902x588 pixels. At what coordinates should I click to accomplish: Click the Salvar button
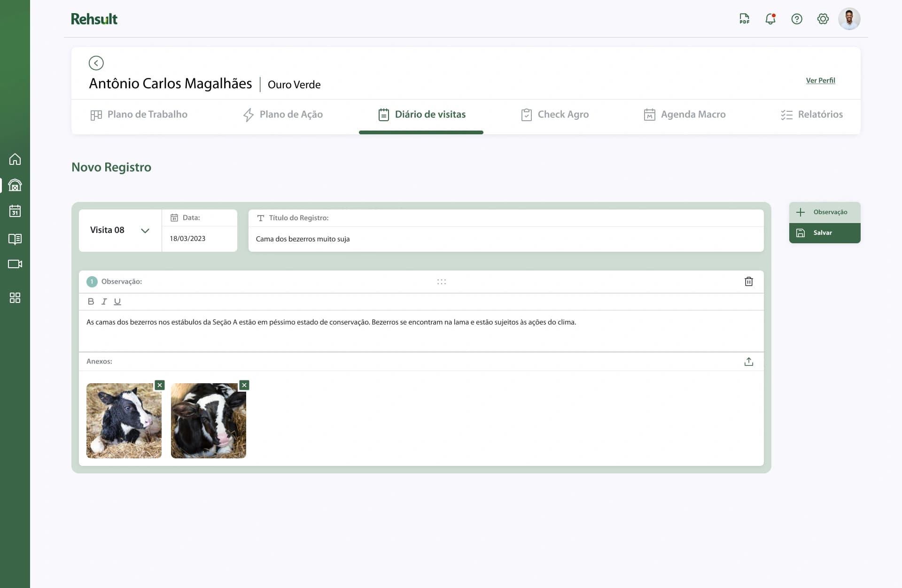(x=824, y=233)
